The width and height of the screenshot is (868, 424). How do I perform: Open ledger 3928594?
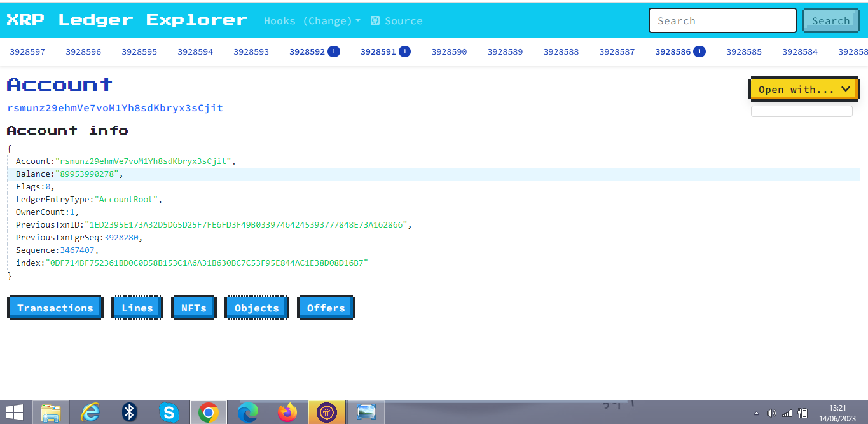195,51
